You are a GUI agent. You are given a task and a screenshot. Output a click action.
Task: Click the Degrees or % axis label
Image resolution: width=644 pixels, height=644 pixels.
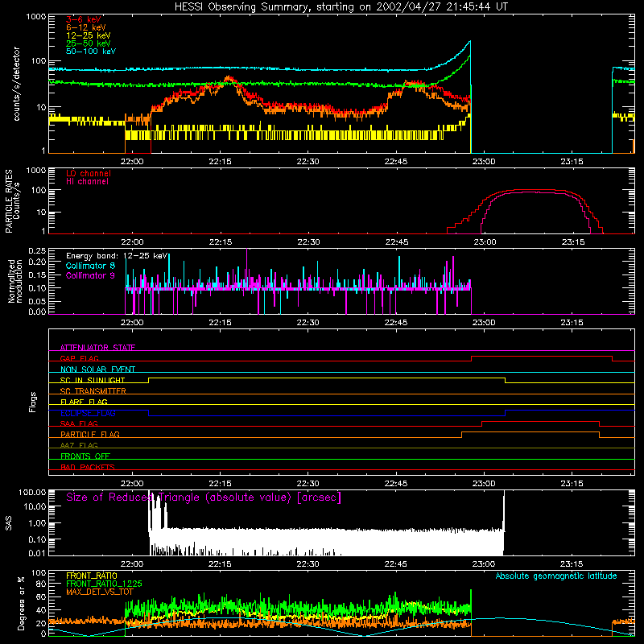tap(21, 603)
